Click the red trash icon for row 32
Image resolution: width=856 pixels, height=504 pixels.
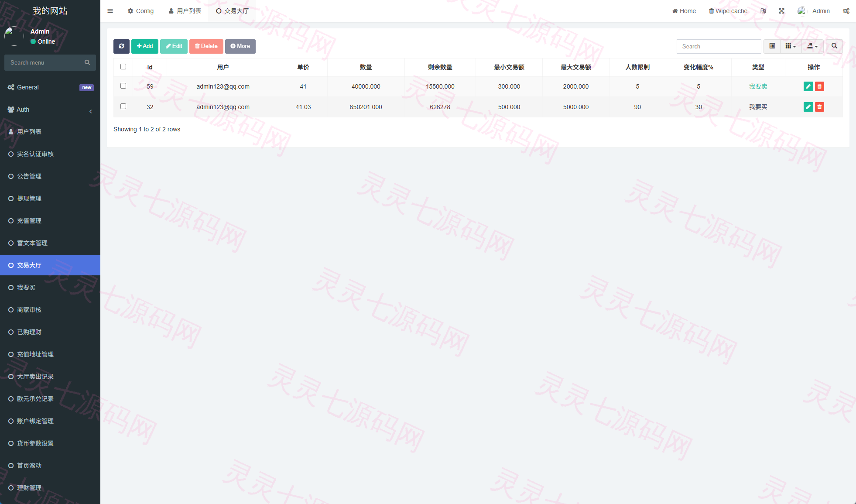click(820, 107)
